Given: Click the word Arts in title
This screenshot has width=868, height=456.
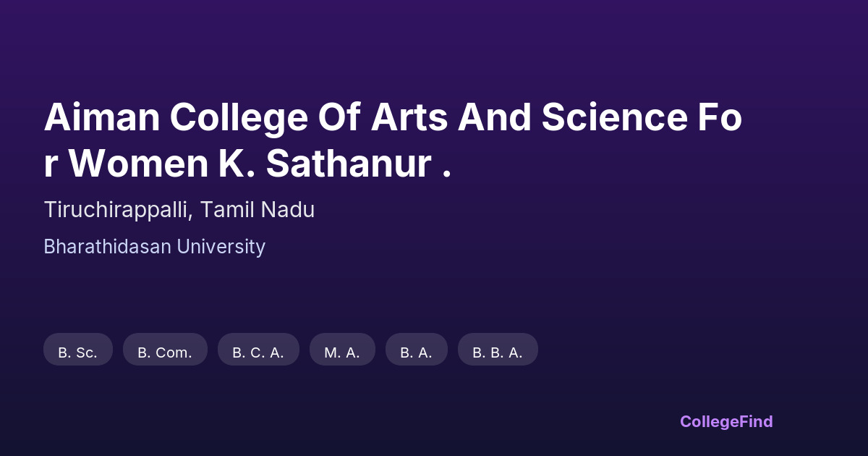Looking at the screenshot, I should click(x=409, y=118).
